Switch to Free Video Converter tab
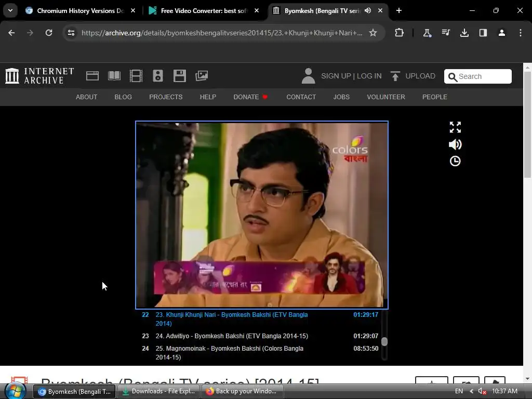The width and height of the screenshot is (532, 399). click(204, 10)
